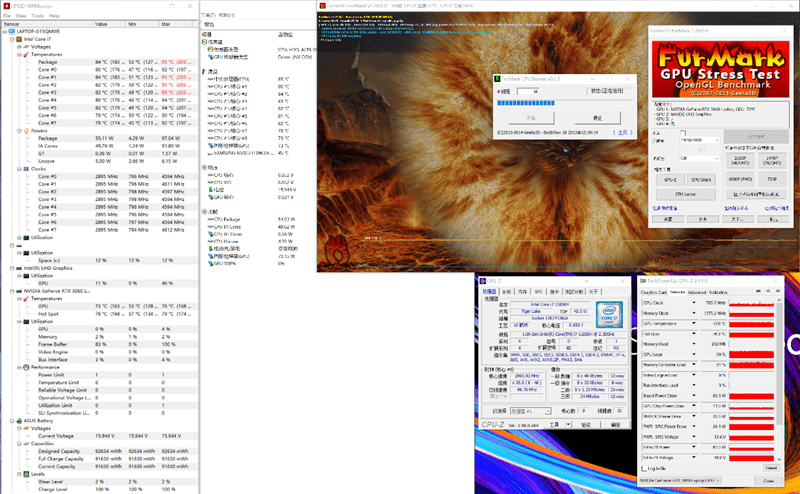
Task: Click the Max column header in HWMonitor
Action: pos(176,24)
